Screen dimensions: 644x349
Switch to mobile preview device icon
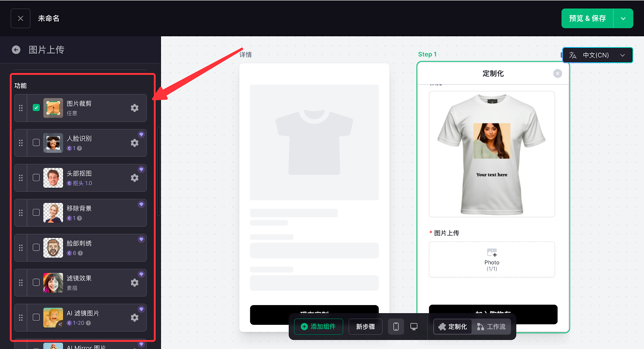coord(396,326)
